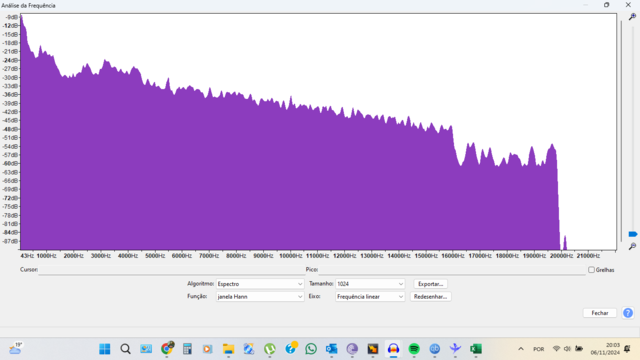Open the blue round 'ab' taskbar icon
Viewport: 640px width, 360px height.
pyautogui.click(x=434, y=349)
